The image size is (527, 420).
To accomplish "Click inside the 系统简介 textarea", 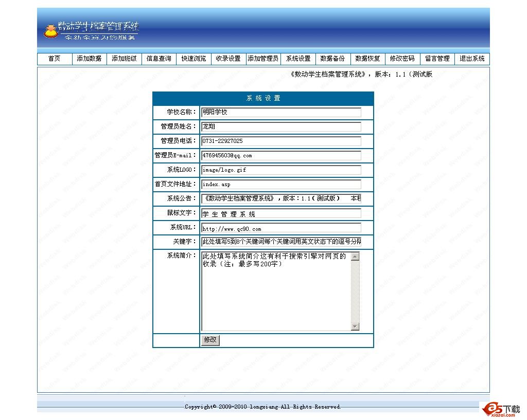I will point(276,291).
